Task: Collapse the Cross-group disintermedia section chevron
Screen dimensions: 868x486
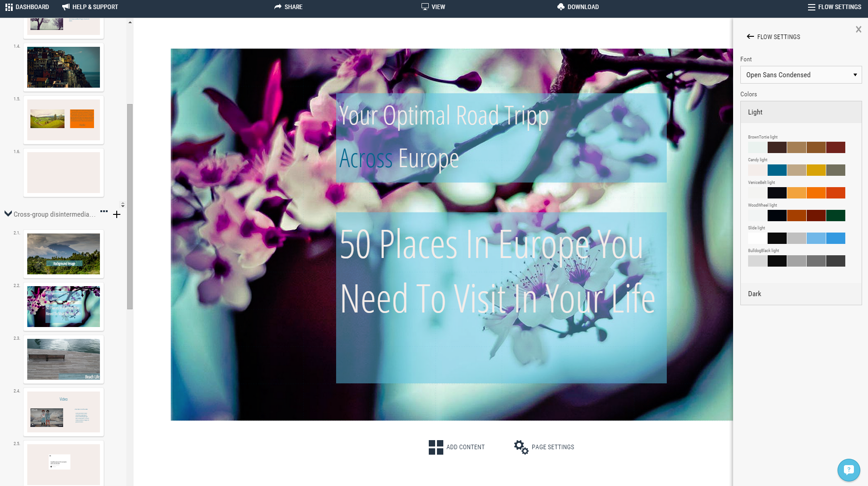Action: tap(8, 214)
